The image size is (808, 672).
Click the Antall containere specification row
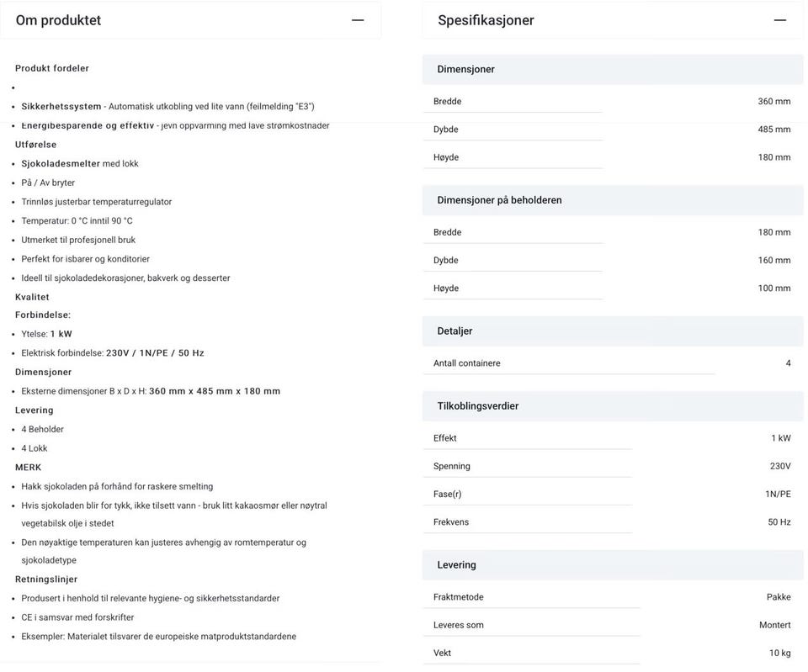coord(467,363)
